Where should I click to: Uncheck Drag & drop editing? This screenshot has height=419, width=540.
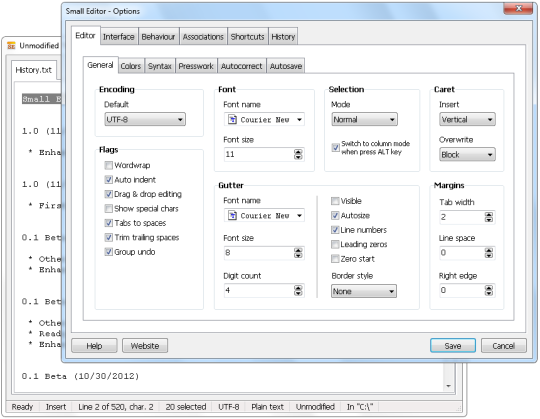(x=108, y=194)
